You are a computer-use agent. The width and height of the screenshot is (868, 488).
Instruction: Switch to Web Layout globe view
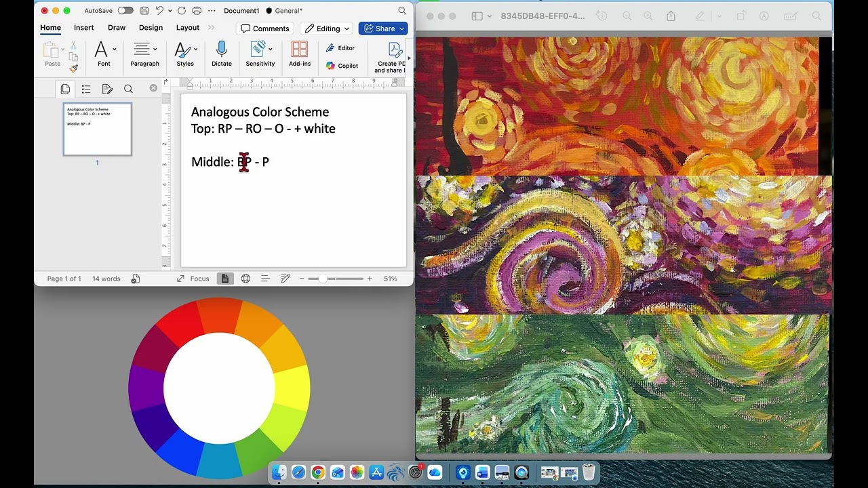[x=245, y=279]
